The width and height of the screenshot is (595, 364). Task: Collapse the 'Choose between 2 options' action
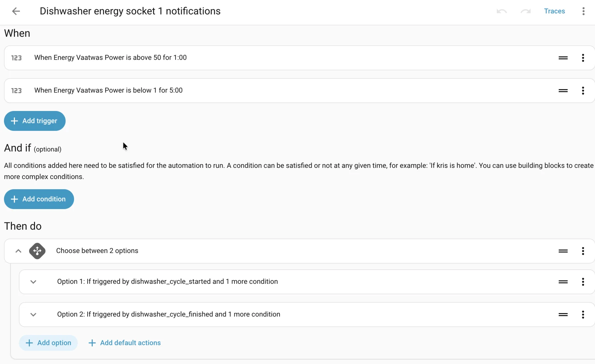(x=19, y=251)
